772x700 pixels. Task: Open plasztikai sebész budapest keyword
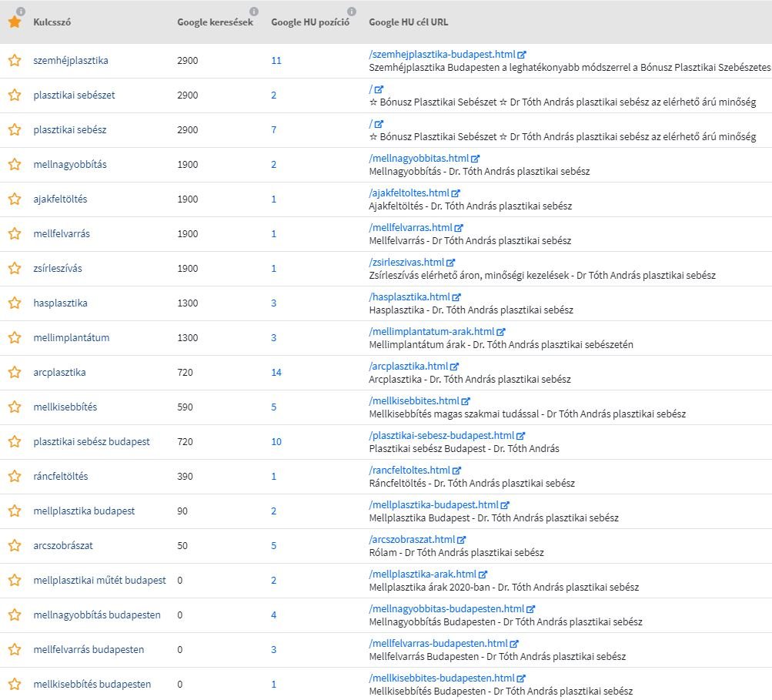(x=92, y=442)
